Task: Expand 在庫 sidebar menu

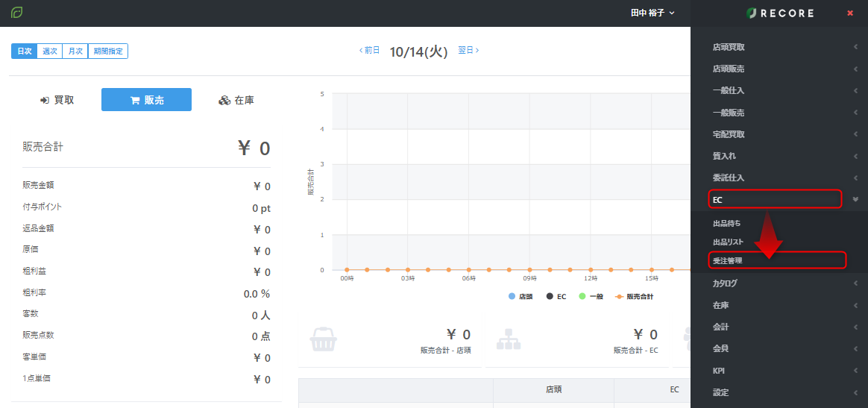Action: [779, 305]
